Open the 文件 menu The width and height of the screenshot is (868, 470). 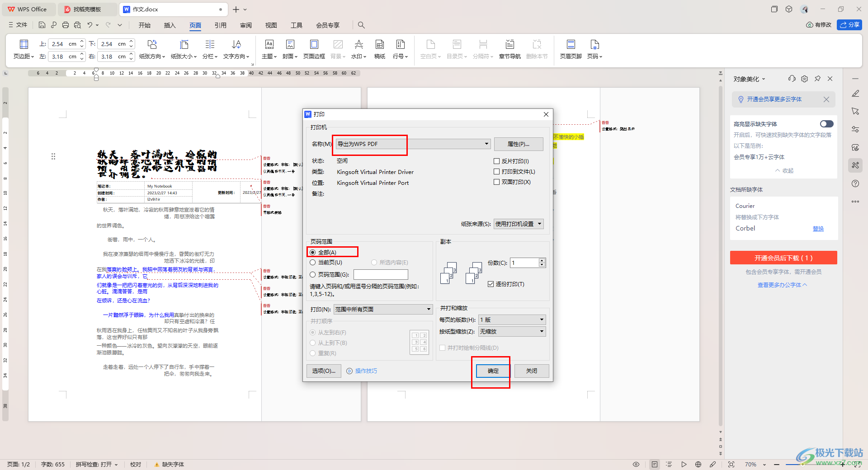pos(18,25)
